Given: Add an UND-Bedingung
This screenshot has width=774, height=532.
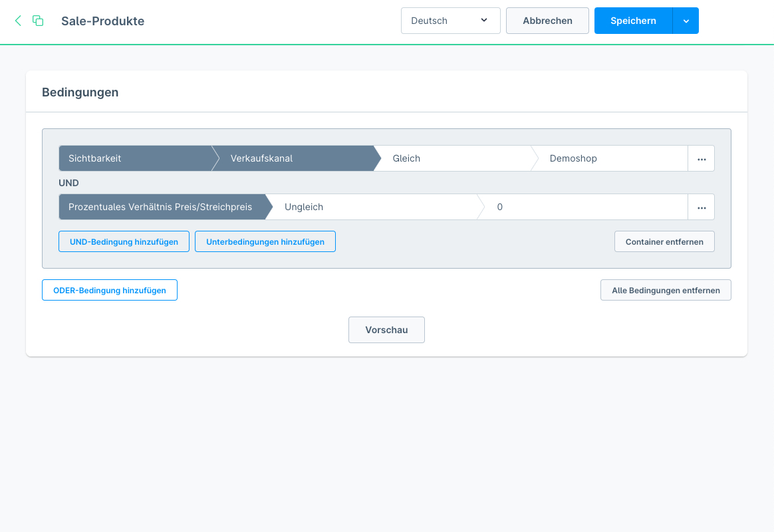Looking at the screenshot, I should coord(124,242).
